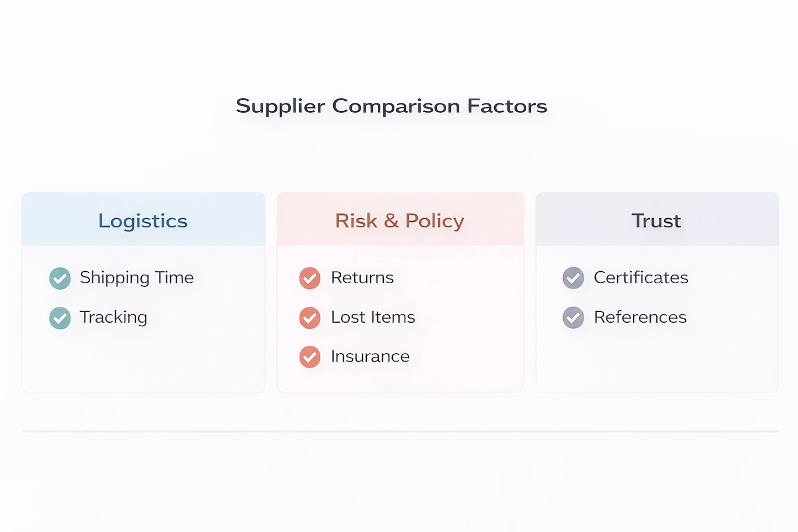
Task: Click the teal checkmark beside Shipping Time
Action: (x=60, y=278)
